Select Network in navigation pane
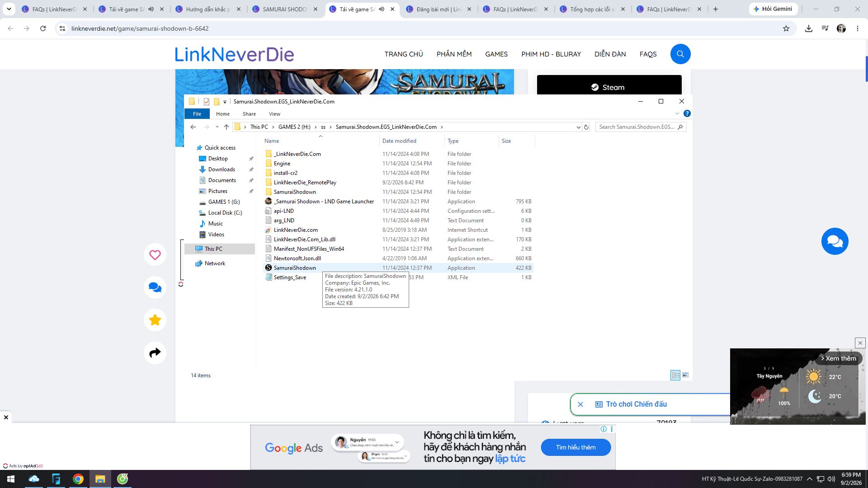Image resolution: width=868 pixels, height=488 pixels. [x=215, y=263]
